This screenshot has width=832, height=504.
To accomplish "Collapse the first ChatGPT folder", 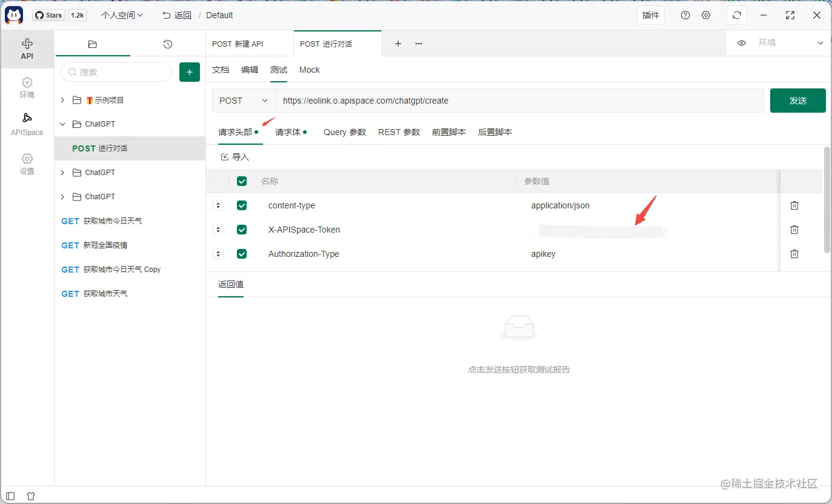I will [x=62, y=124].
